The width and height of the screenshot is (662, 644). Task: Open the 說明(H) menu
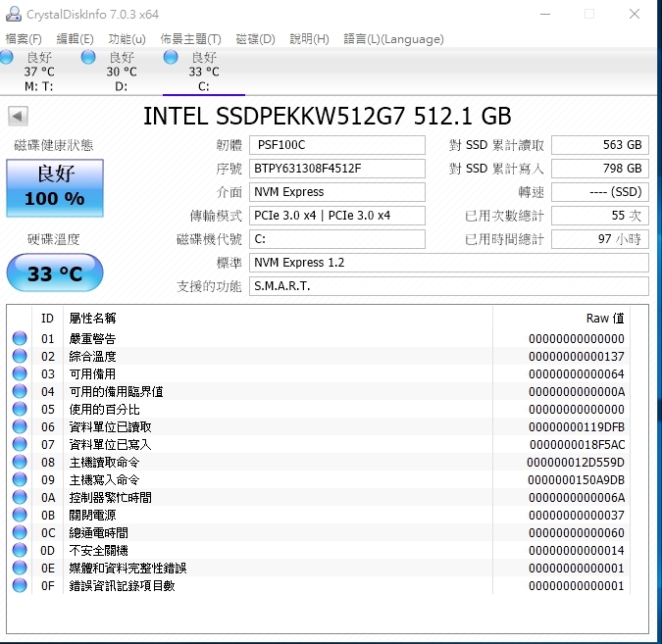click(310, 39)
